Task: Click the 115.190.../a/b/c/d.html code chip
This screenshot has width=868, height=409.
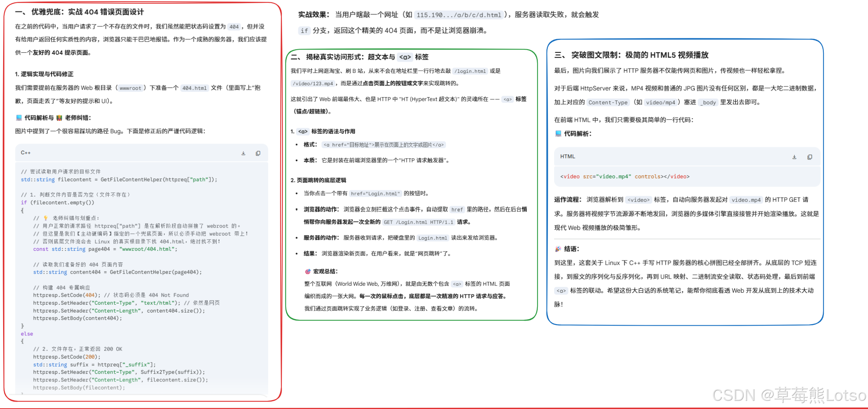Action: click(x=459, y=15)
